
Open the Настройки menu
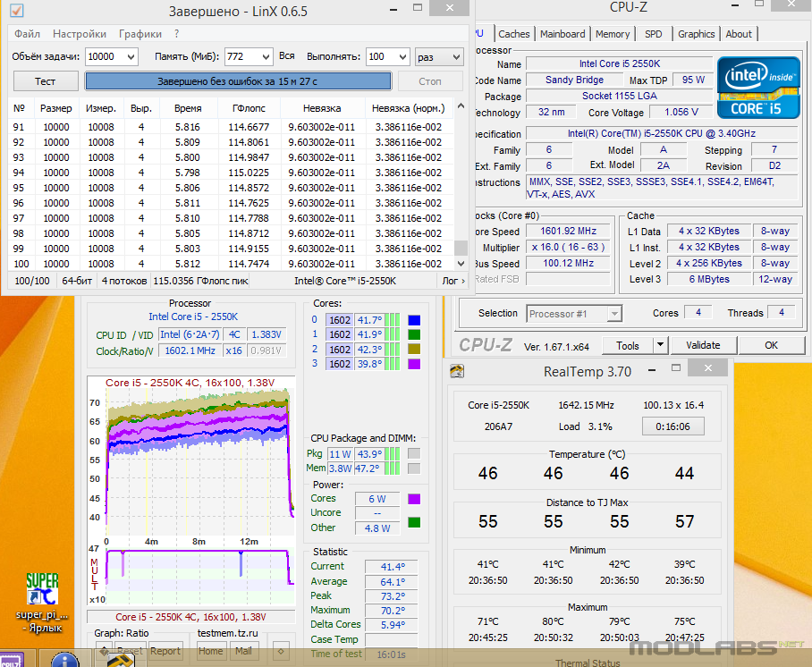pyautogui.click(x=80, y=34)
